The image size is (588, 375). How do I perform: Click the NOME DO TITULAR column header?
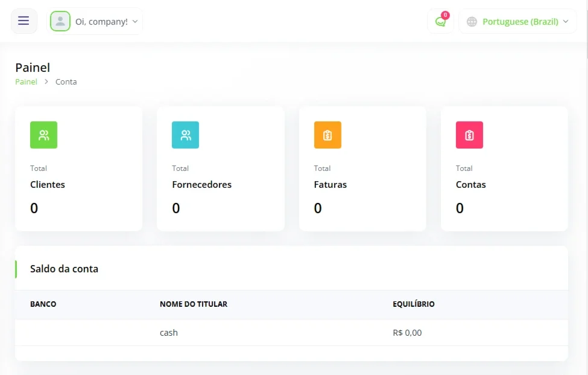click(x=194, y=304)
